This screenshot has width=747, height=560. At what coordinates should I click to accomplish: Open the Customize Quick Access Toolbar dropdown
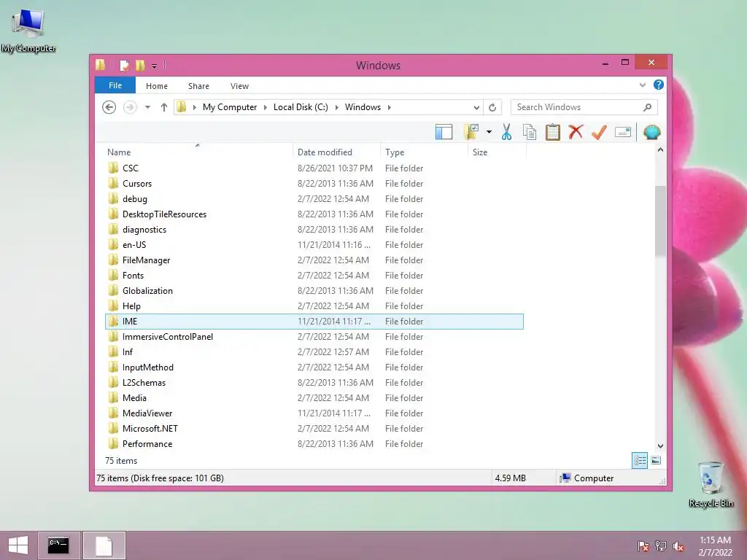[154, 66]
